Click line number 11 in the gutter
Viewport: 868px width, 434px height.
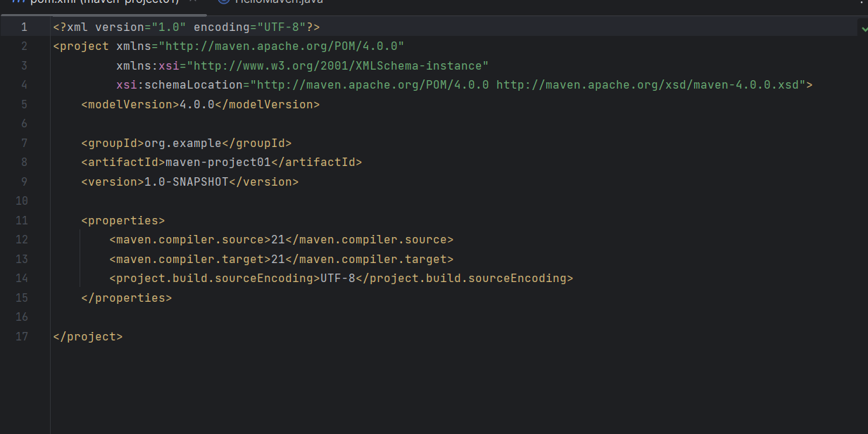[x=22, y=220]
